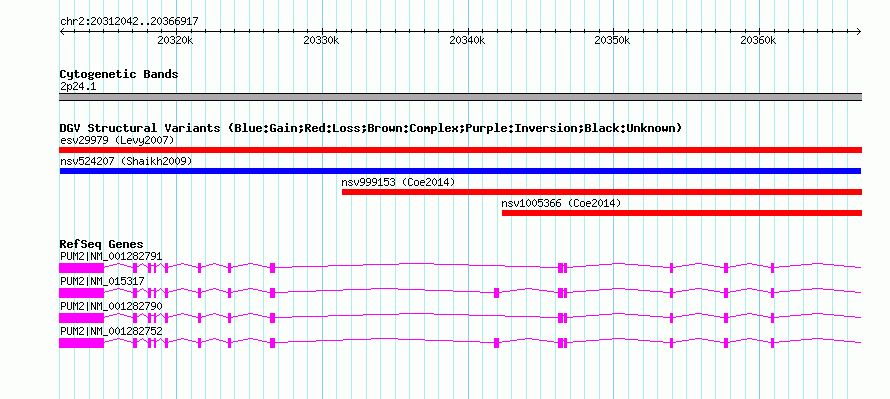Click the double exon near 20346k in NM_001282791
Image resolution: width=890 pixels, height=399 pixels.
(562, 268)
